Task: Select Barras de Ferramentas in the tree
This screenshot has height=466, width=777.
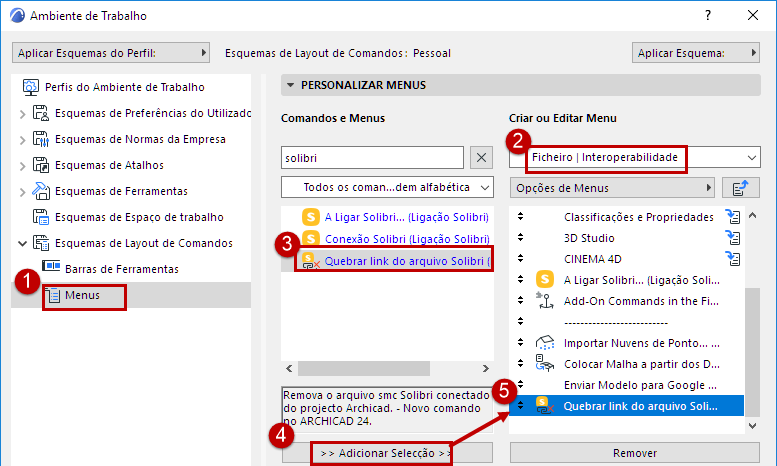Action: [x=122, y=269]
